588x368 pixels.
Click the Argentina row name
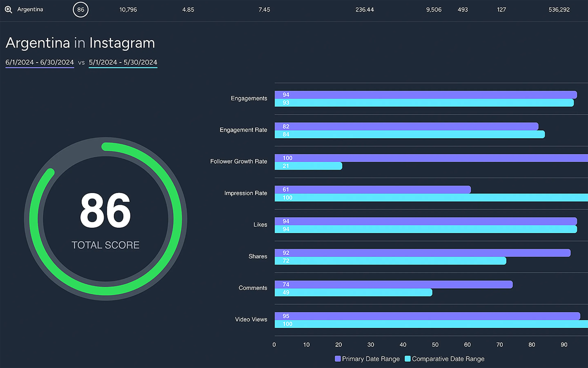tap(30, 9)
